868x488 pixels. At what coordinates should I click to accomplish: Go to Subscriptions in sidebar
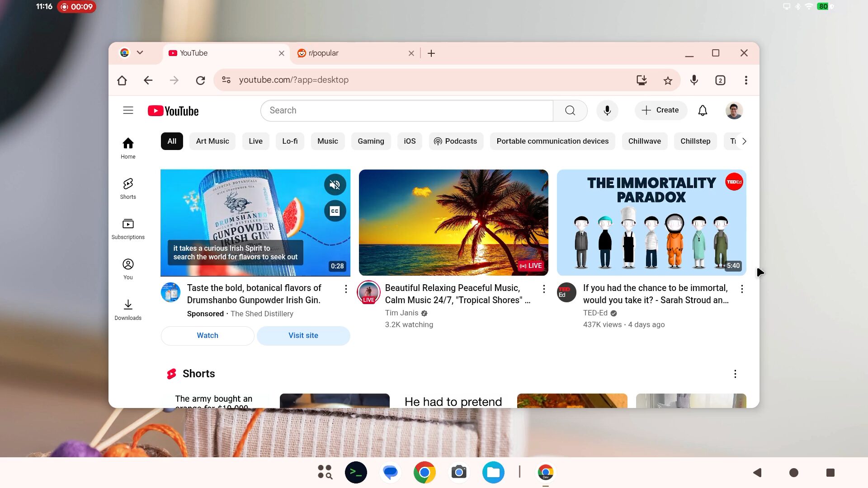coord(128,229)
